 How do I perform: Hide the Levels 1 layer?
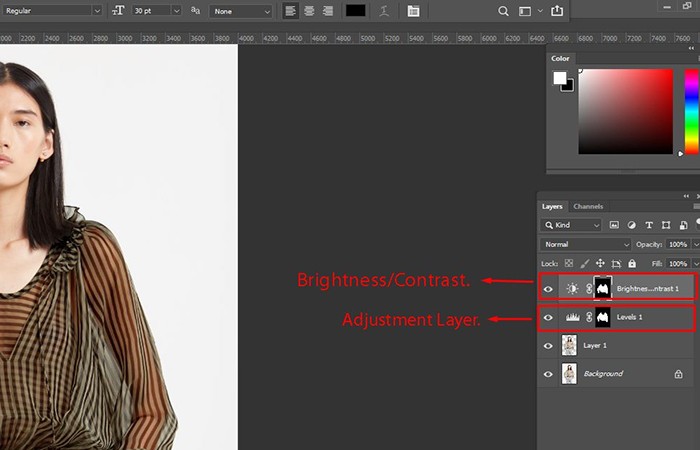click(548, 317)
